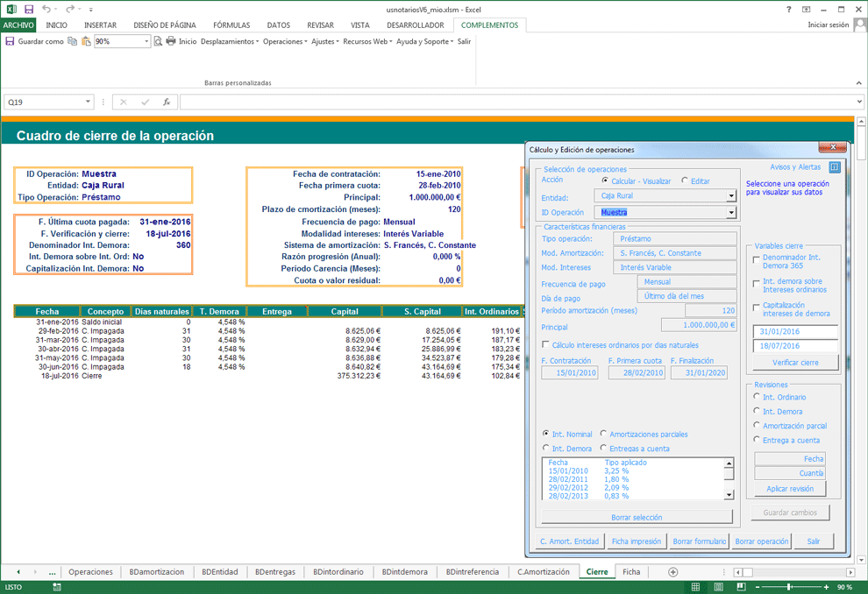Click the Normal view grid icon
Screen dimensions: 868x594
(x=696, y=587)
